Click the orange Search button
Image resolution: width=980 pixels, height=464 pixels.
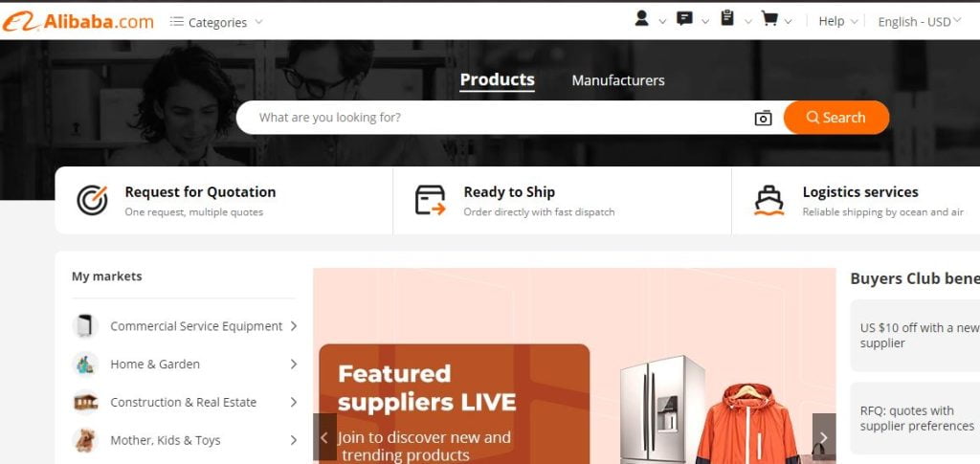[x=836, y=118]
